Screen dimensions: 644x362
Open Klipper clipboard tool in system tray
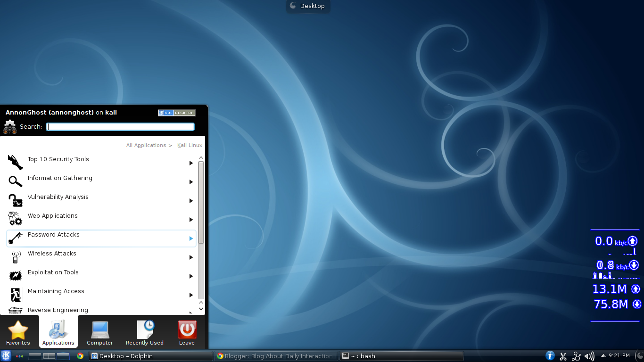[x=563, y=356]
